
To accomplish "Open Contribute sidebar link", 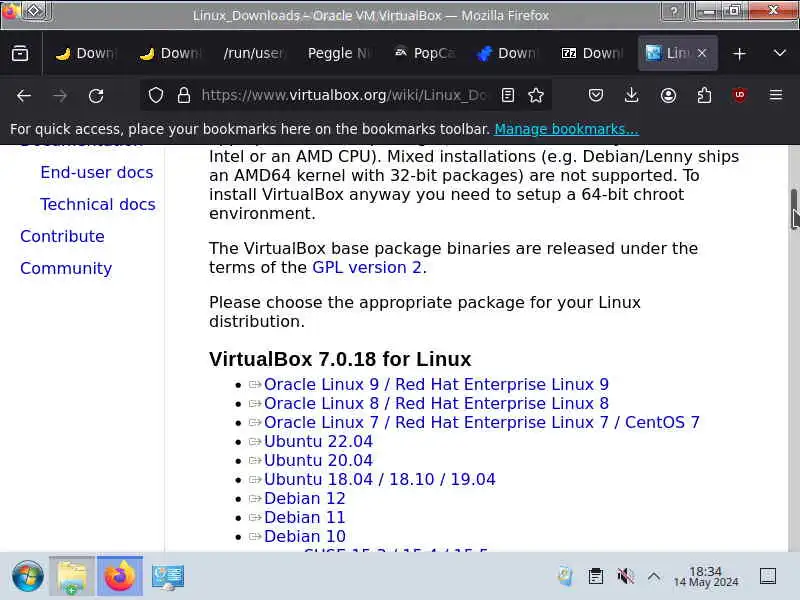I will 62,236.
